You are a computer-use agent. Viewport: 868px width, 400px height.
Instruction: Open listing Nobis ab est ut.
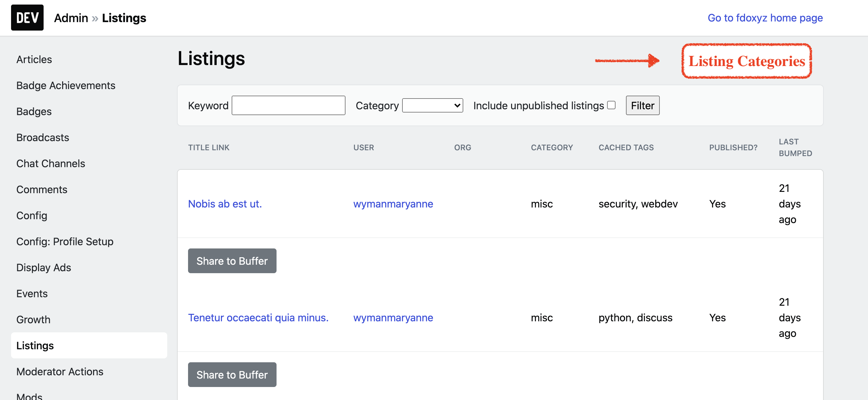225,204
